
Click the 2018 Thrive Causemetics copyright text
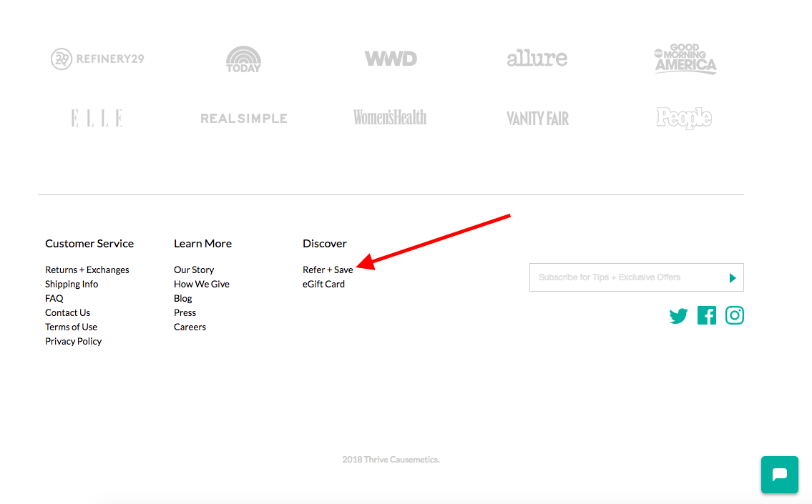pyautogui.click(x=391, y=460)
